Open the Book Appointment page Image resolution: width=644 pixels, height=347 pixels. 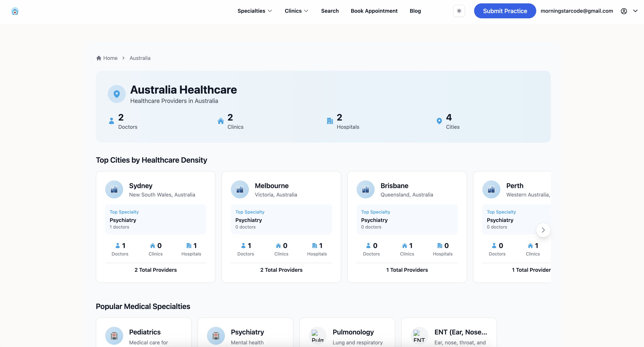pyautogui.click(x=374, y=11)
